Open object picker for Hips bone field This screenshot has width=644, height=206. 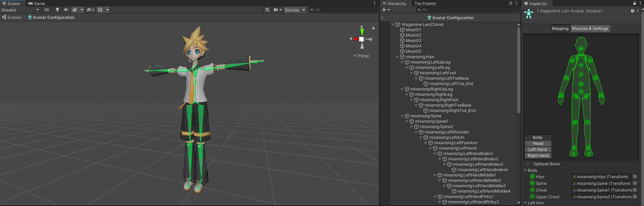(635, 177)
